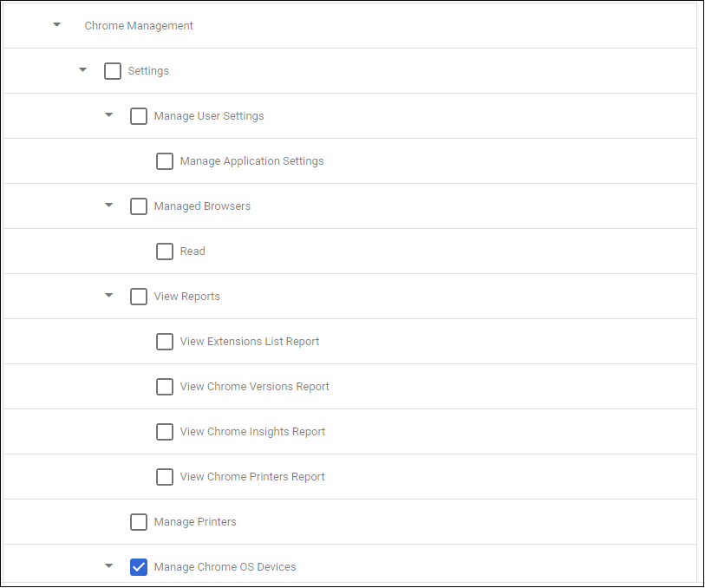705x588 pixels.
Task: Check the Manage Printers privilege
Action: click(x=139, y=521)
